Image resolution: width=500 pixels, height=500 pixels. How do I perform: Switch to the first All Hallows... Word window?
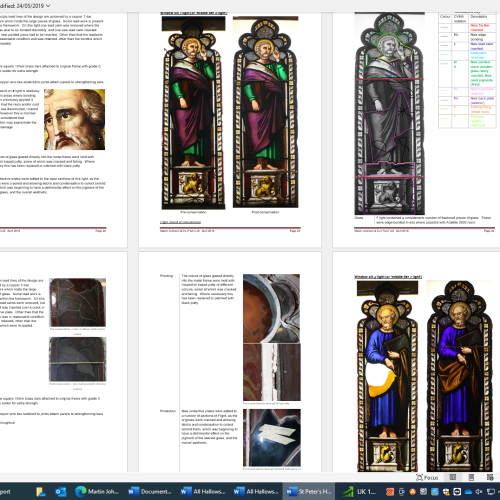click(x=203, y=492)
